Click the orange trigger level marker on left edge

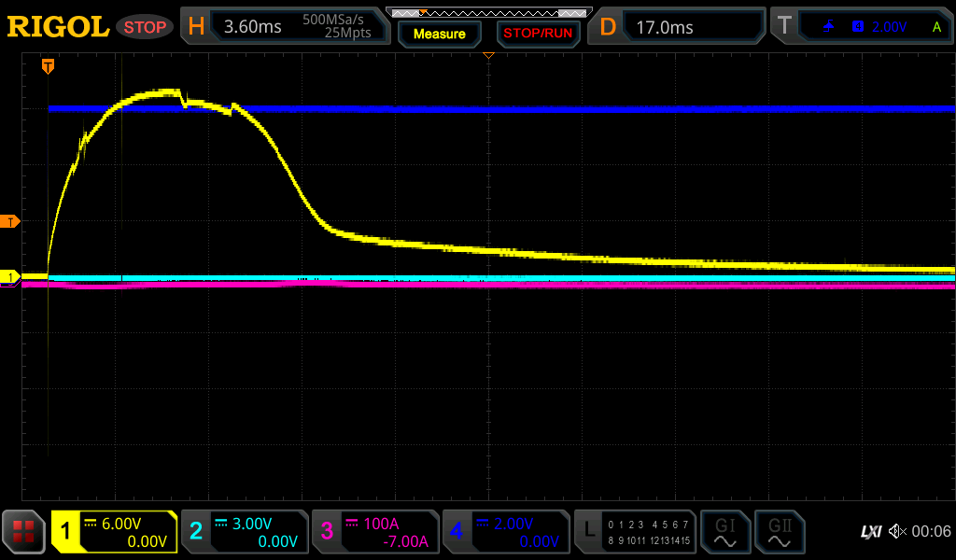click(x=10, y=221)
